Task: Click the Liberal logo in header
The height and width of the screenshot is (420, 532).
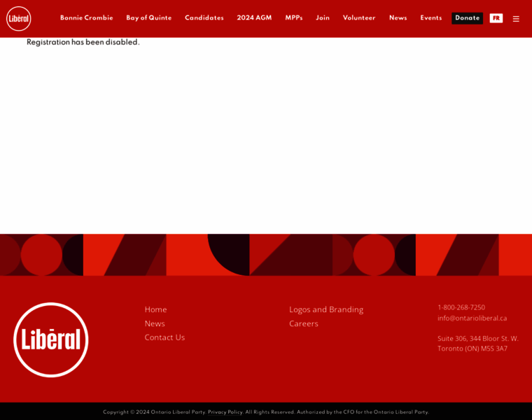Action: click(19, 18)
